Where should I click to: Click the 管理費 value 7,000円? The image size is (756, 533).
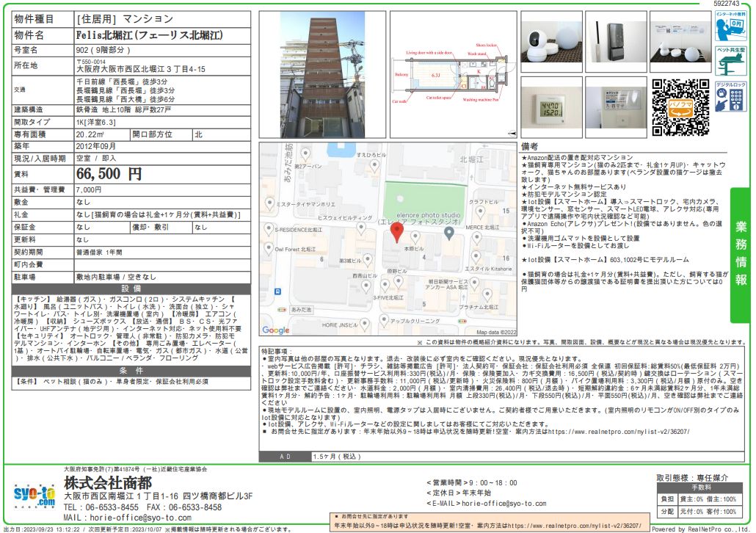89,190
